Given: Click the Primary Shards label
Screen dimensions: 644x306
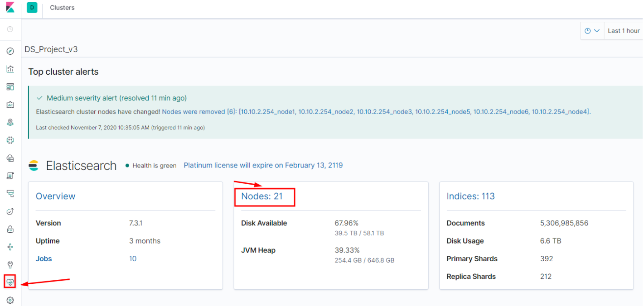Looking at the screenshot, I should click(472, 259).
